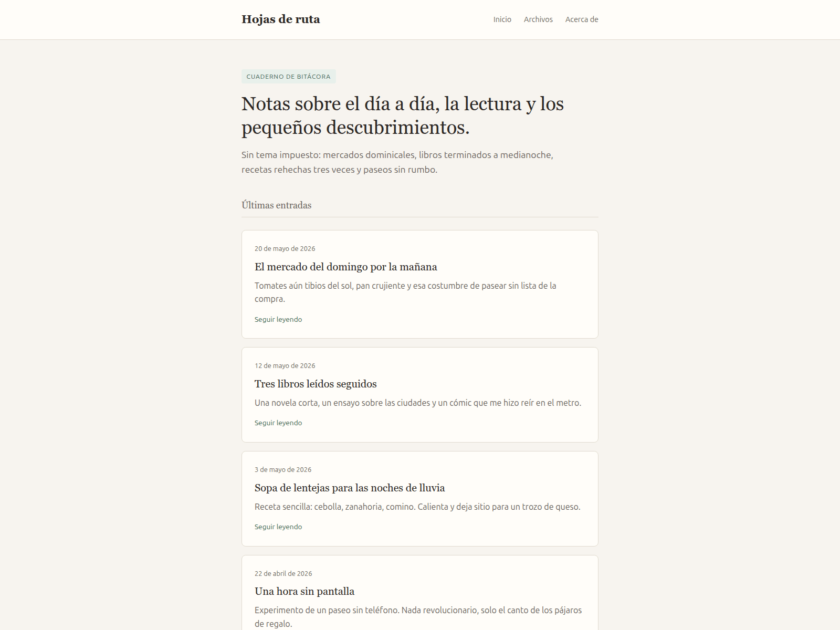Click the date 22 de abril de 2026
This screenshot has width=840, height=630.
click(283, 574)
